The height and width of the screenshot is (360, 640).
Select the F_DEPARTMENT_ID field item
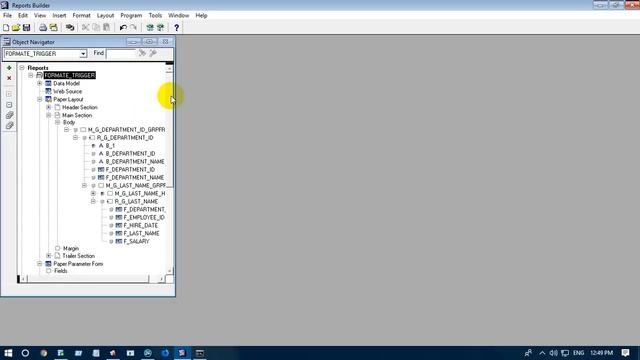pyautogui.click(x=130, y=170)
